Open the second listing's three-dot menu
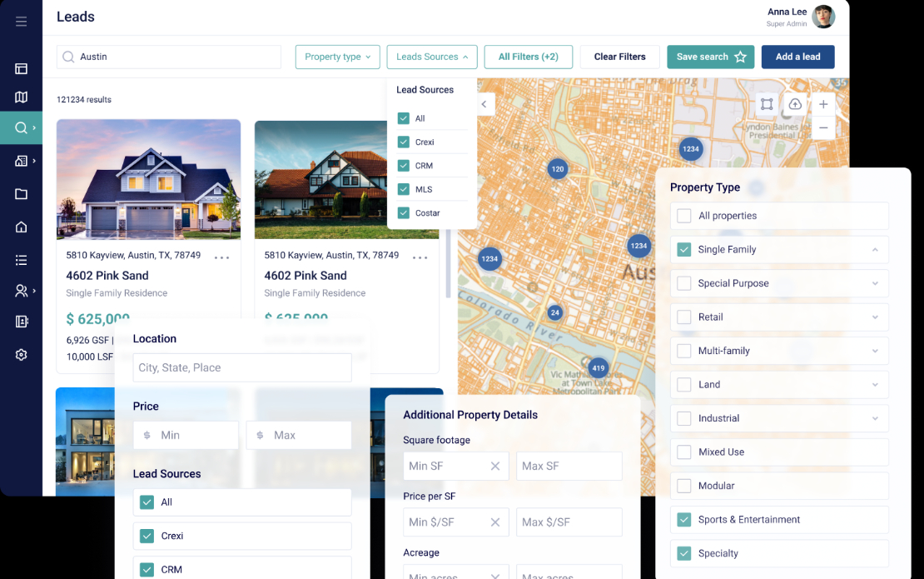This screenshot has height=579, width=924. point(420,257)
